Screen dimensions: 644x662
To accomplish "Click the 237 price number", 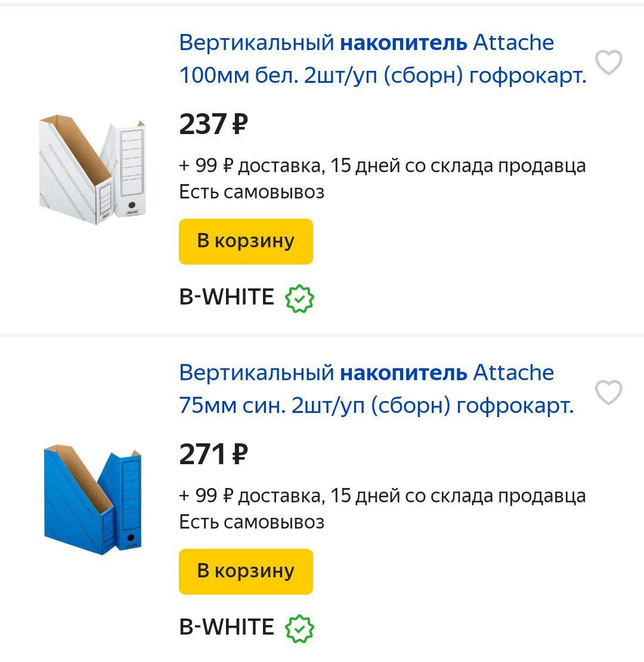I will (x=203, y=125).
